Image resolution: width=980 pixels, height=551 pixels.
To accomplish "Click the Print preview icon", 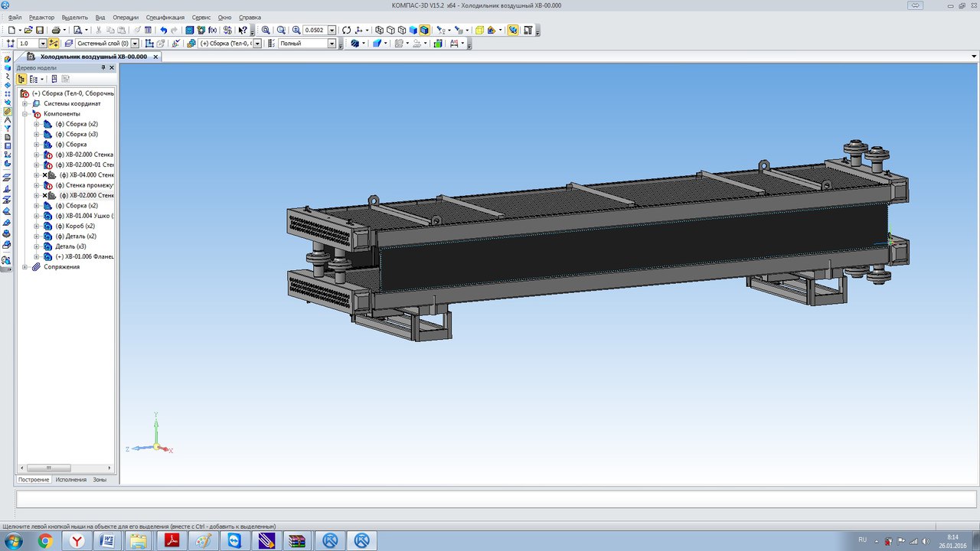I will point(77,30).
